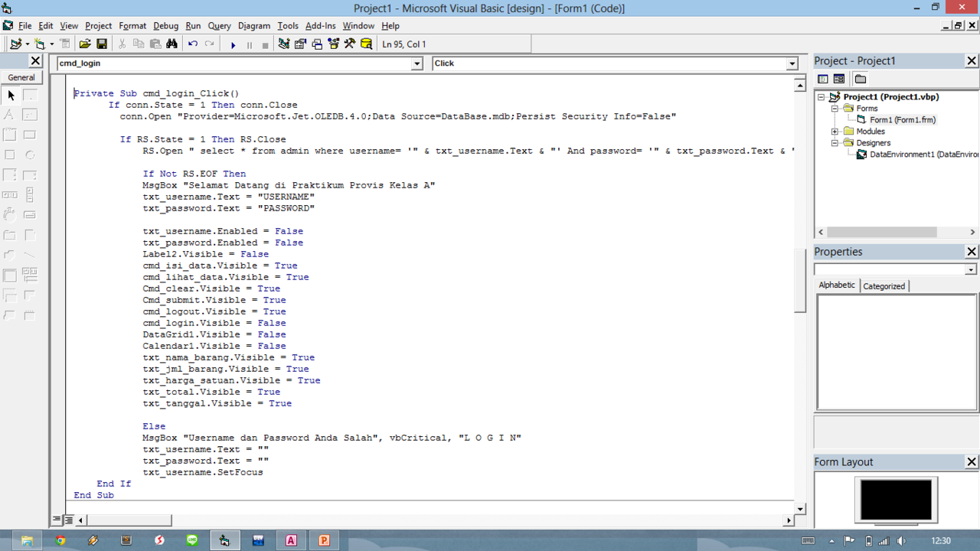The image size is (980, 551).
Task: Open the Tools menu
Action: coord(288,26)
